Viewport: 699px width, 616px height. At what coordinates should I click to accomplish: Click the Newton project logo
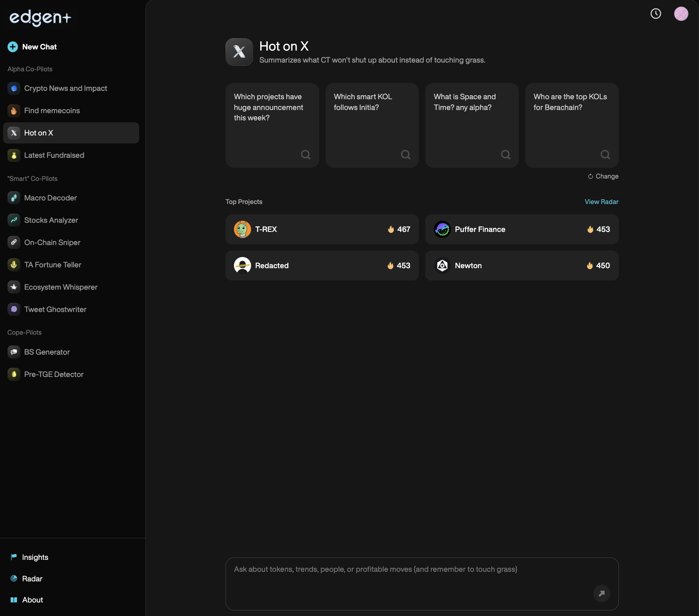[x=442, y=266]
